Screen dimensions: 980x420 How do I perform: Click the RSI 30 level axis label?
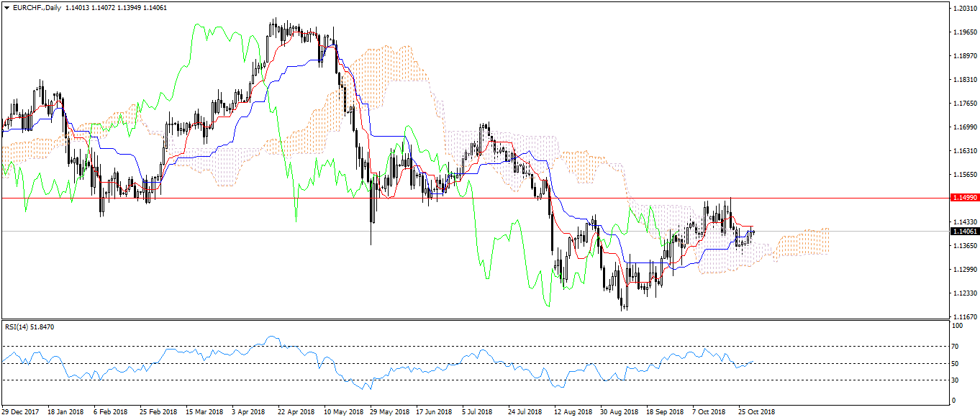pos(956,380)
